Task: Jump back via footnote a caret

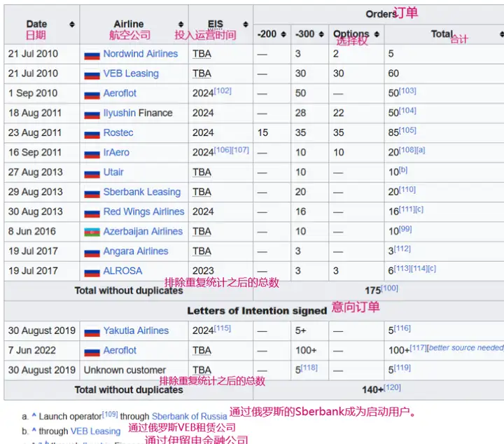Action: pos(34,415)
